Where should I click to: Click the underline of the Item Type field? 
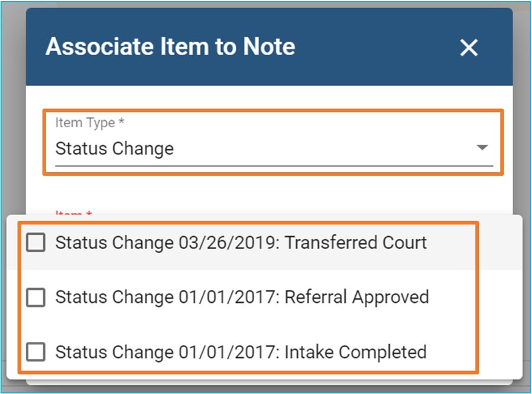click(x=272, y=165)
